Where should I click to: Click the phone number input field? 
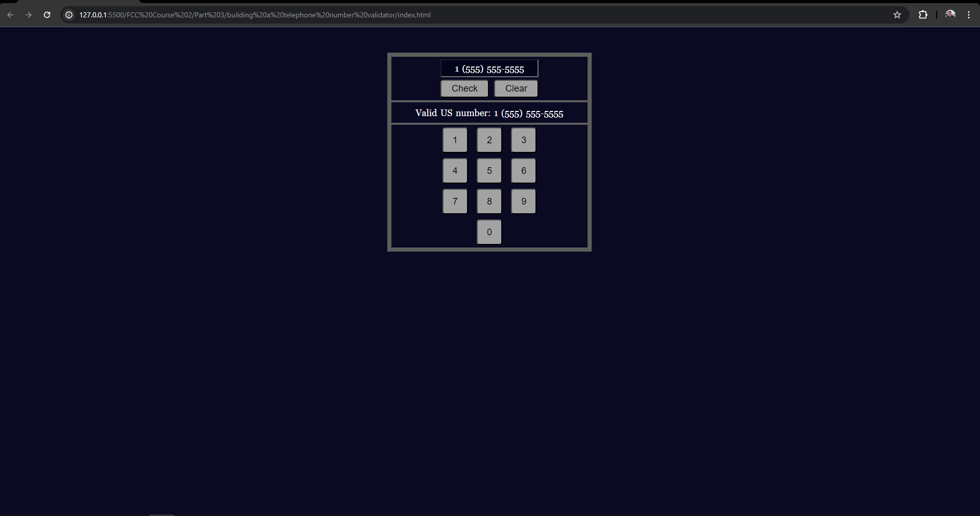click(489, 69)
